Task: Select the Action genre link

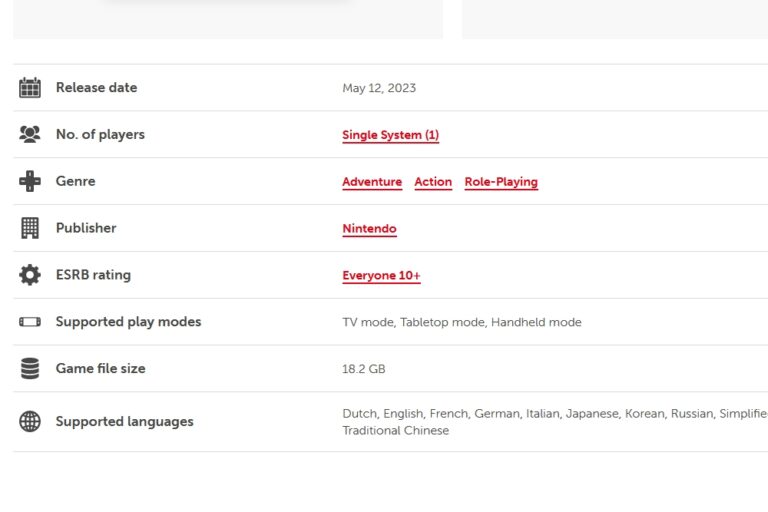Action: click(x=433, y=182)
